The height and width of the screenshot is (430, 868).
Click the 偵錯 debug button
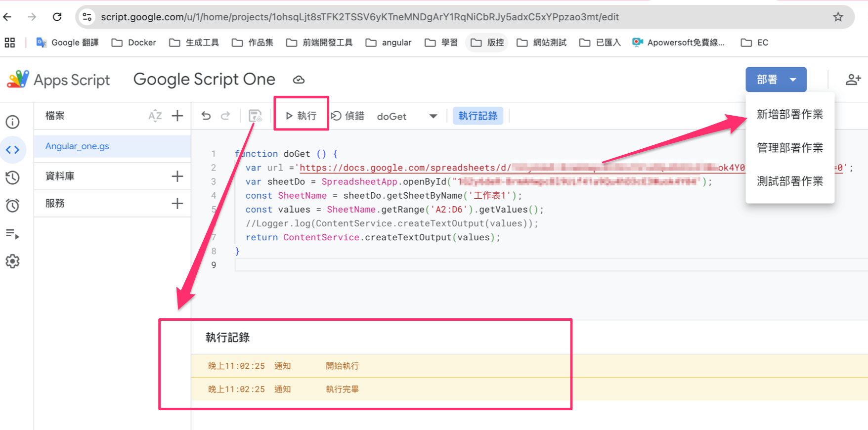coord(347,116)
